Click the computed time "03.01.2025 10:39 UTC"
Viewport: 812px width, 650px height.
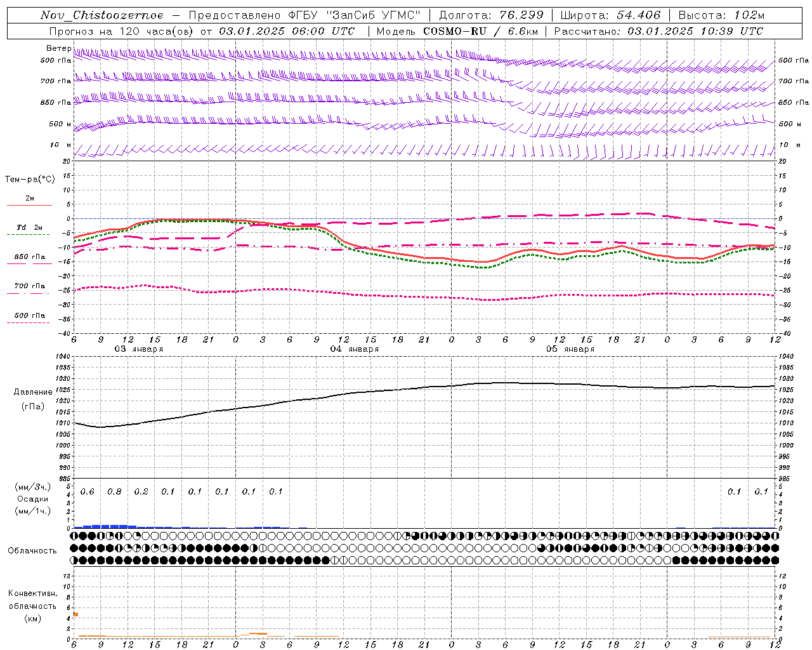point(695,31)
